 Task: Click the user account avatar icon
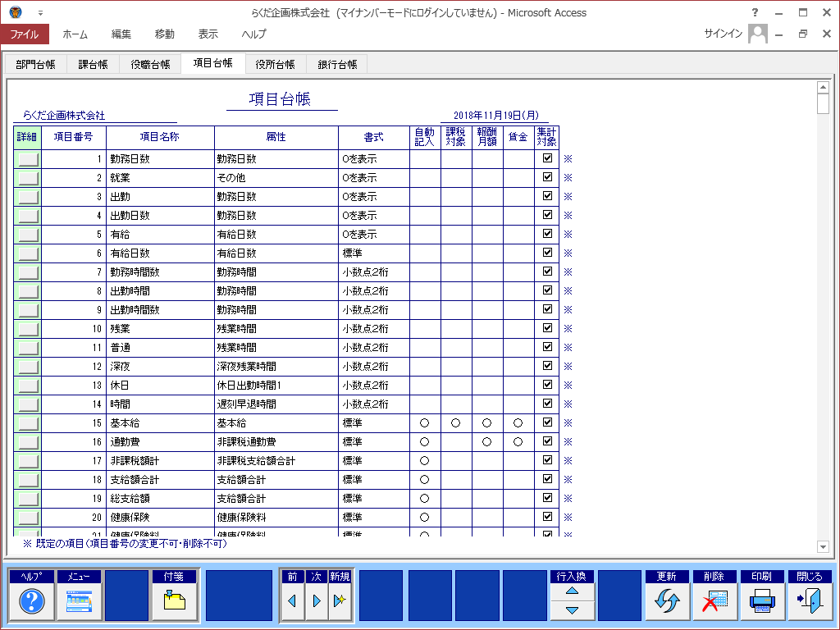[x=757, y=34]
